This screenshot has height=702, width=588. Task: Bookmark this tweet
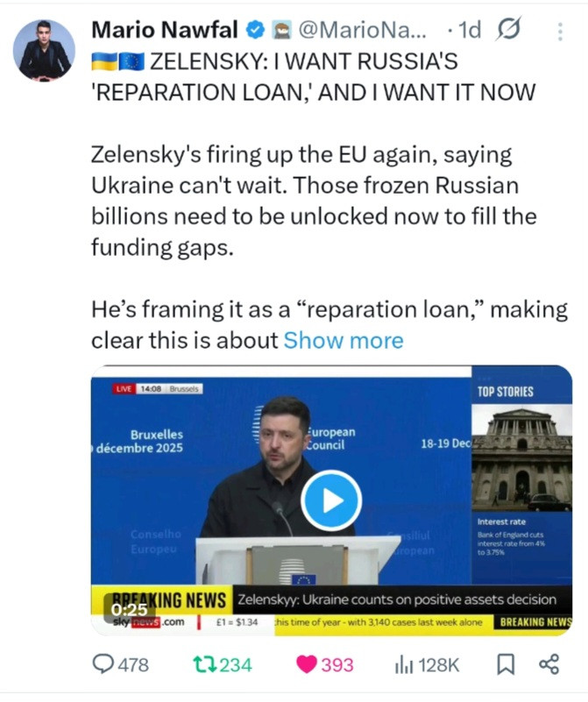point(506,664)
